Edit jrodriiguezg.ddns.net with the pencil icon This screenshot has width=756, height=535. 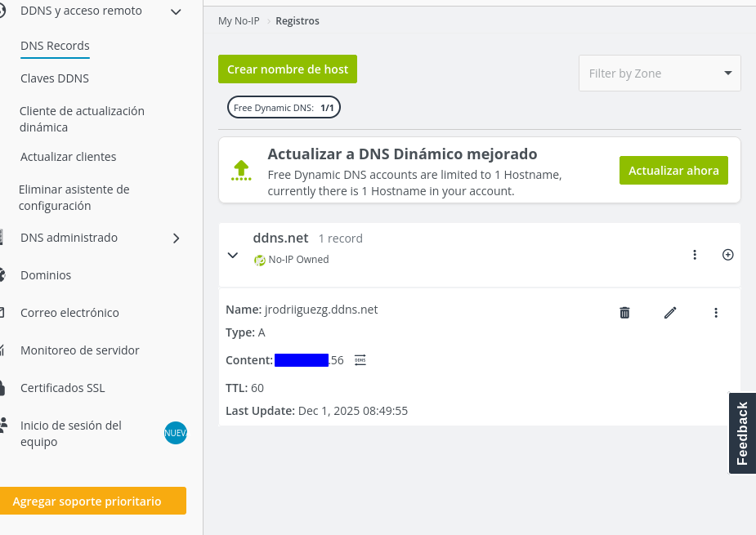tap(670, 313)
